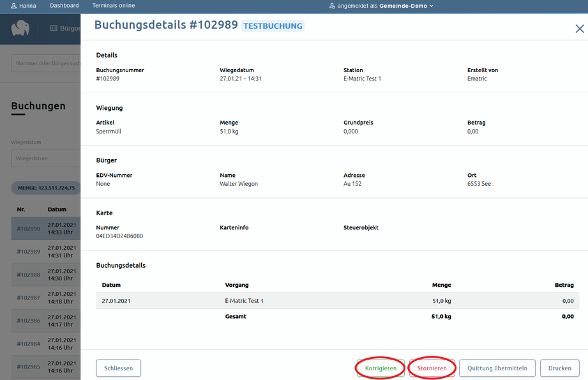This screenshot has height=380, width=588.
Task: Click the Datum column header in Buchungen list
Action: point(57,209)
